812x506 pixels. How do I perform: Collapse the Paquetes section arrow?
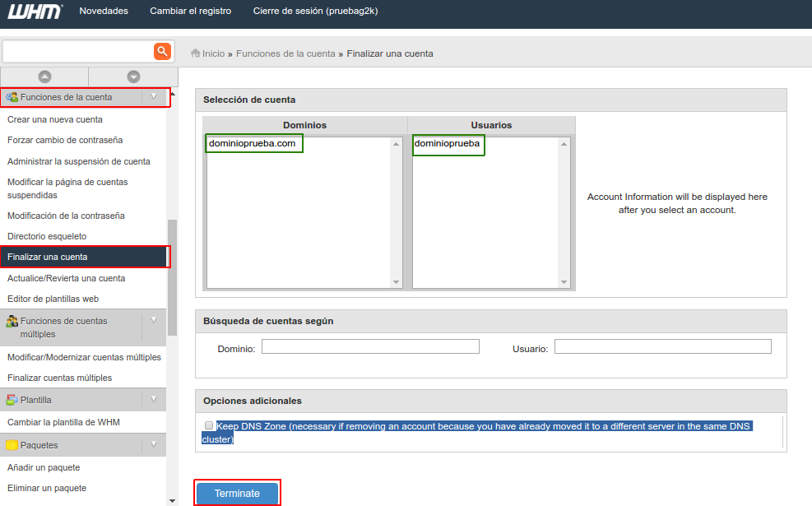point(154,443)
